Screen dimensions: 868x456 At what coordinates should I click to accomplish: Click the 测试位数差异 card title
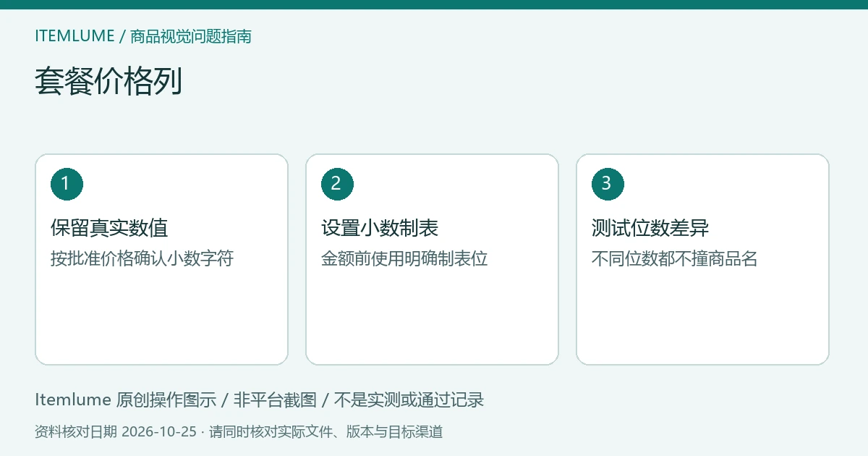pyautogui.click(x=650, y=228)
